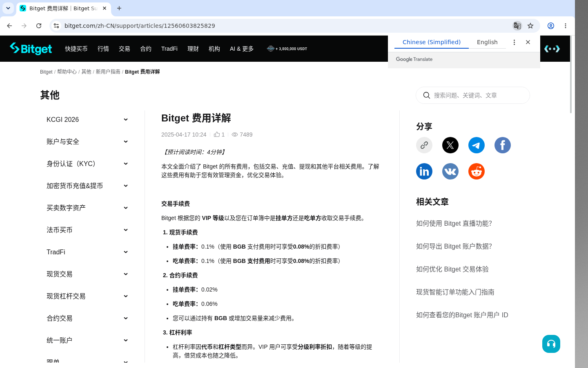Expand 统一账户 section
The height and width of the screenshot is (368, 588).
coord(87,340)
